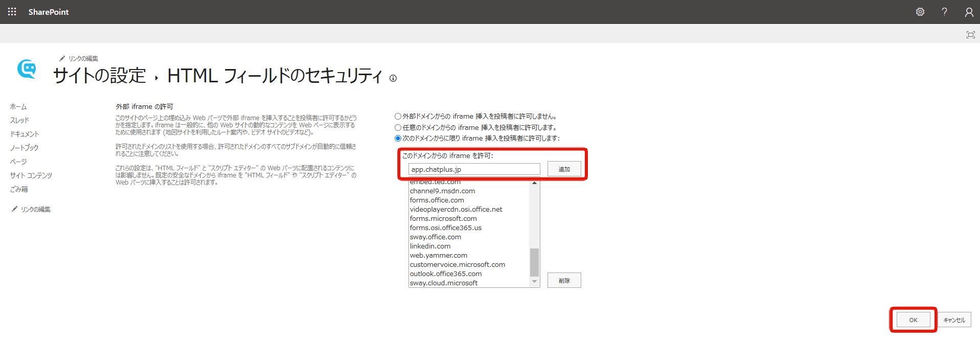Click the info icon beside page title

(x=393, y=78)
